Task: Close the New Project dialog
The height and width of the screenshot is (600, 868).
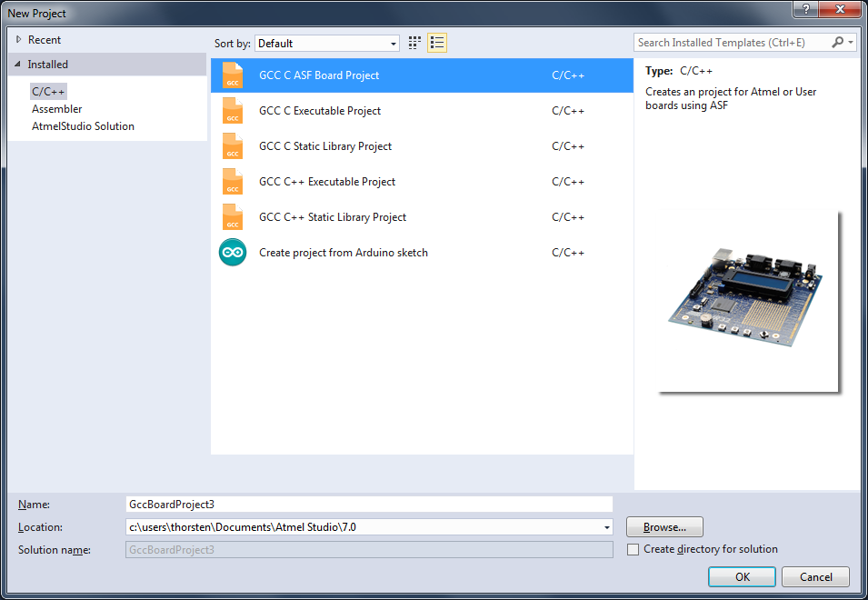Action: click(x=840, y=9)
